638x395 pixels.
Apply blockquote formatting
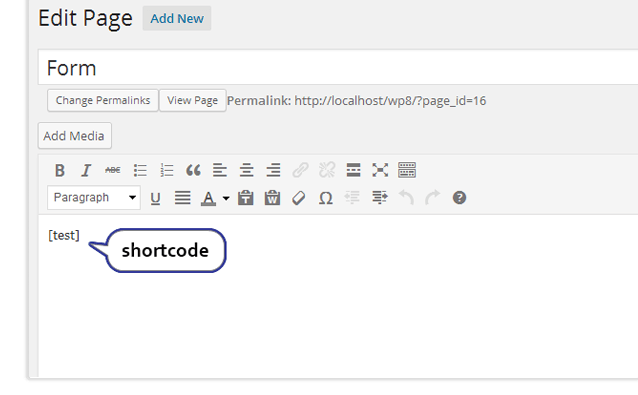[193, 170]
